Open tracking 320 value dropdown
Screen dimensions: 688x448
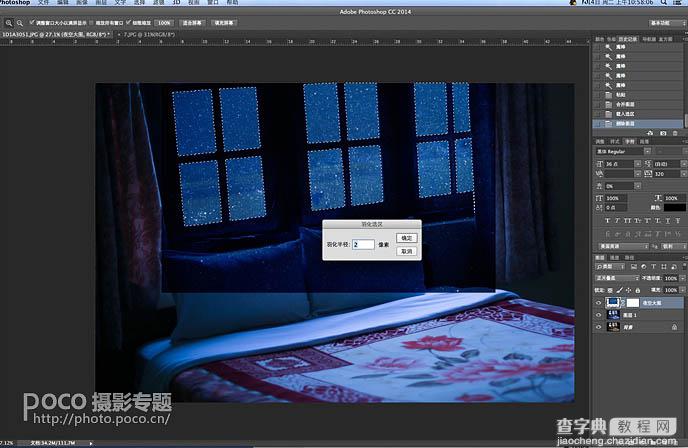coord(684,174)
